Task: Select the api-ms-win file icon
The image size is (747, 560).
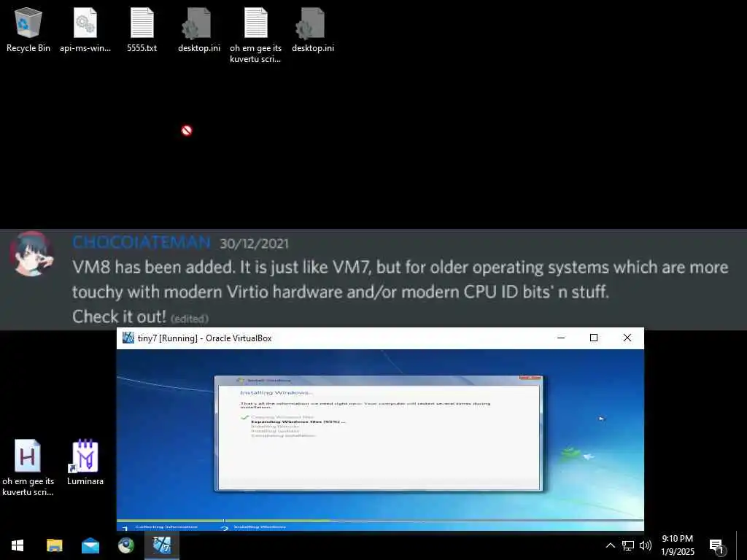Action: click(85, 29)
